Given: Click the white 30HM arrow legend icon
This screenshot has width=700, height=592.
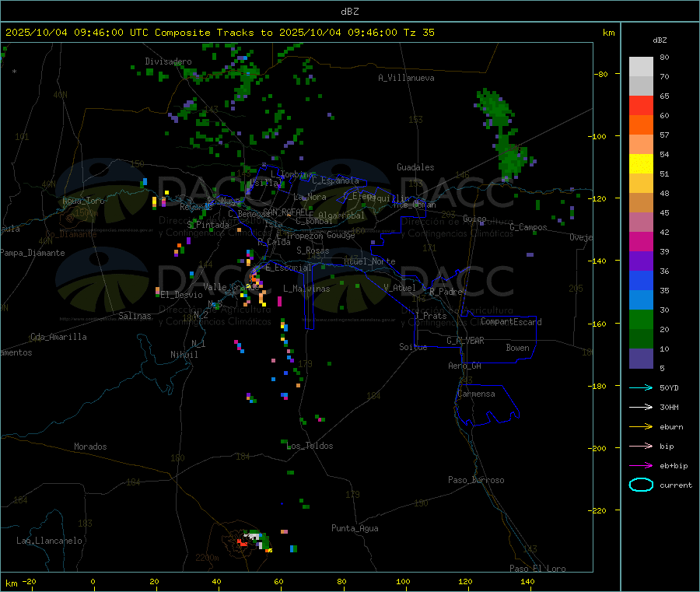Looking at the screenshot, I should (x=641, y=407).
